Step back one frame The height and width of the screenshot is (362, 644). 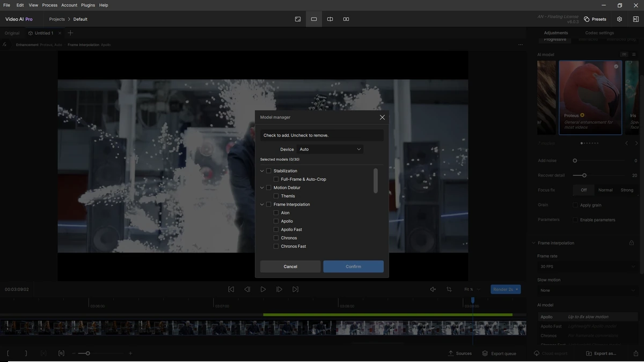(x=247, y=289)
